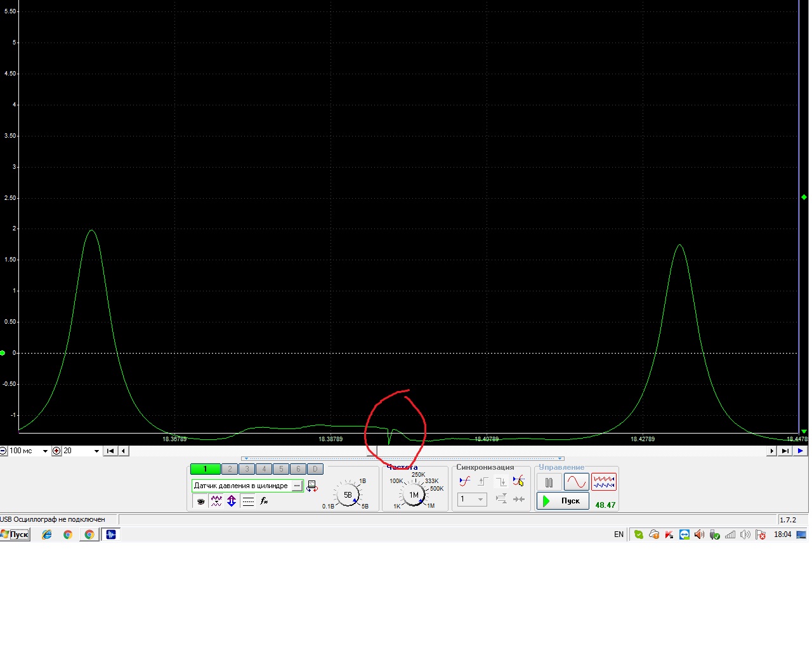
Task: Click the horizontal measurement lines icon
Action: click(248, 501)
